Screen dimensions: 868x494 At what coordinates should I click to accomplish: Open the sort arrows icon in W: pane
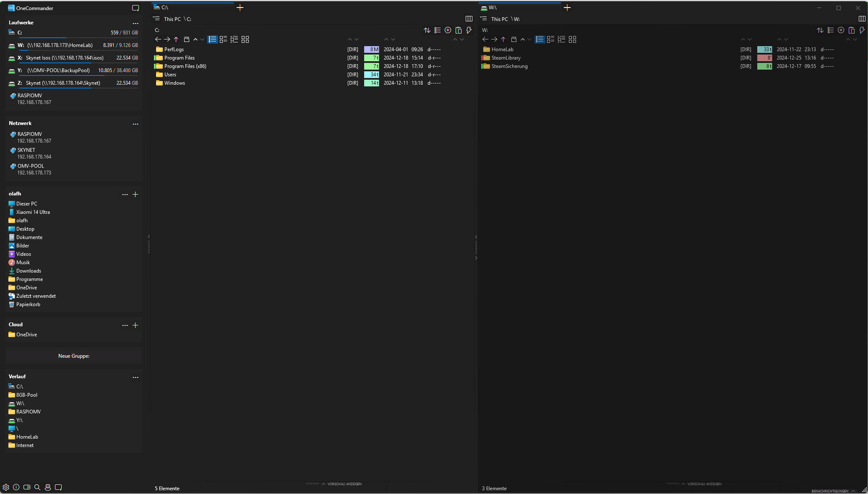820,30
